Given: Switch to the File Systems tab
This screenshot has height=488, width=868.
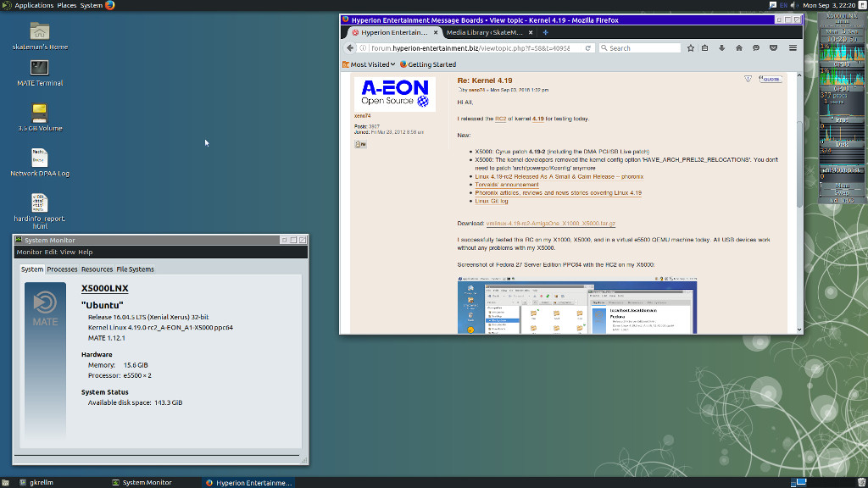Looking at the screenshot, I should click(x=135, y=269).
